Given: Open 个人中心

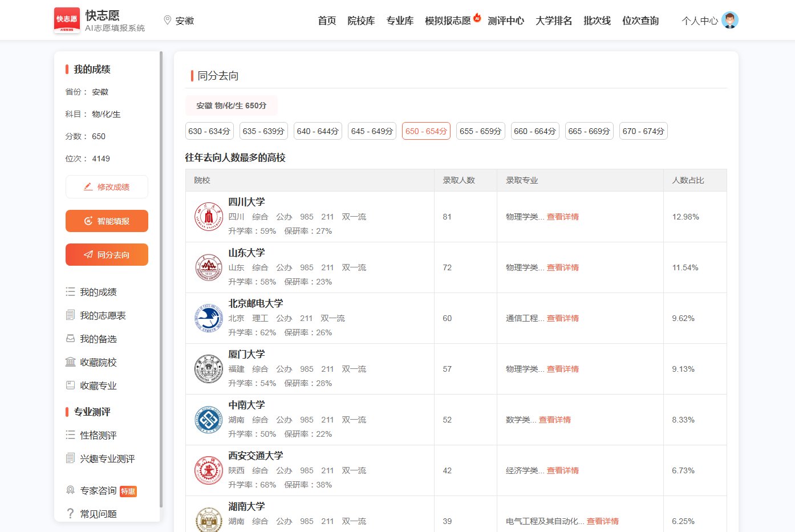Looking at the screenshot, I should coord(700,21).
